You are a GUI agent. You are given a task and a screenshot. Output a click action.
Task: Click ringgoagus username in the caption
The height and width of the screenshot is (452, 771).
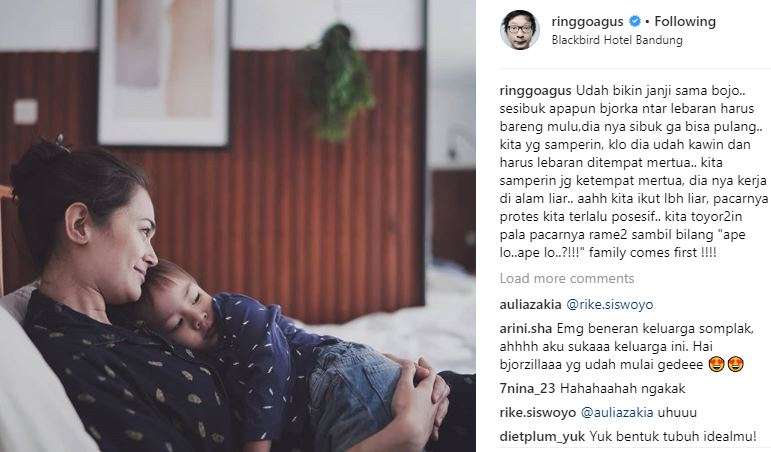click(535, 91)
